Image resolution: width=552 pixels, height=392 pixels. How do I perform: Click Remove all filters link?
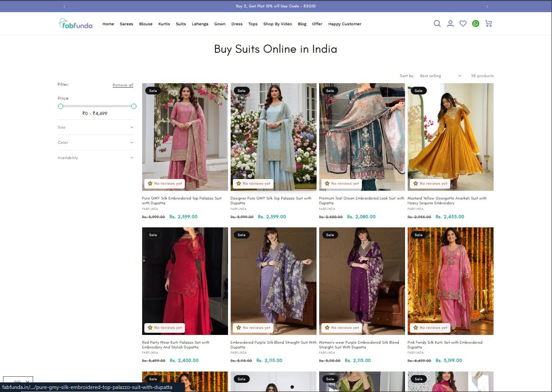click(x=123, y=85)
